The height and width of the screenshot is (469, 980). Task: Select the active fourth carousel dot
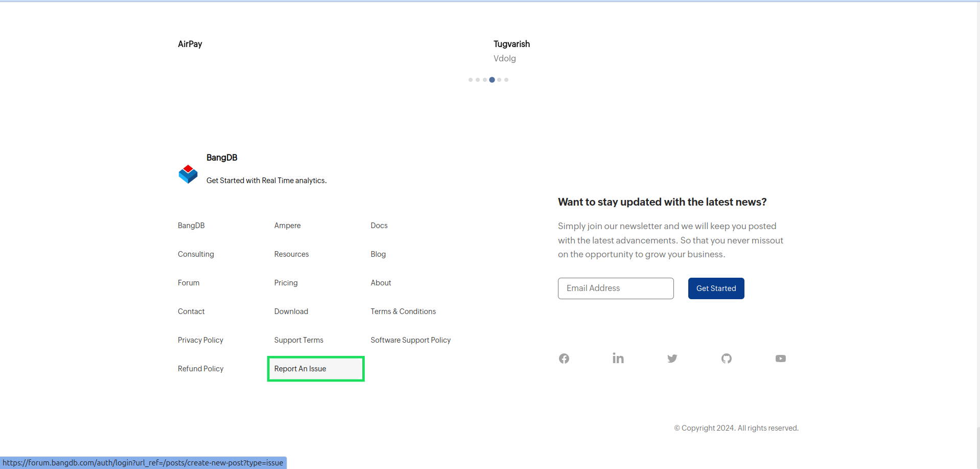click(492, 80)
